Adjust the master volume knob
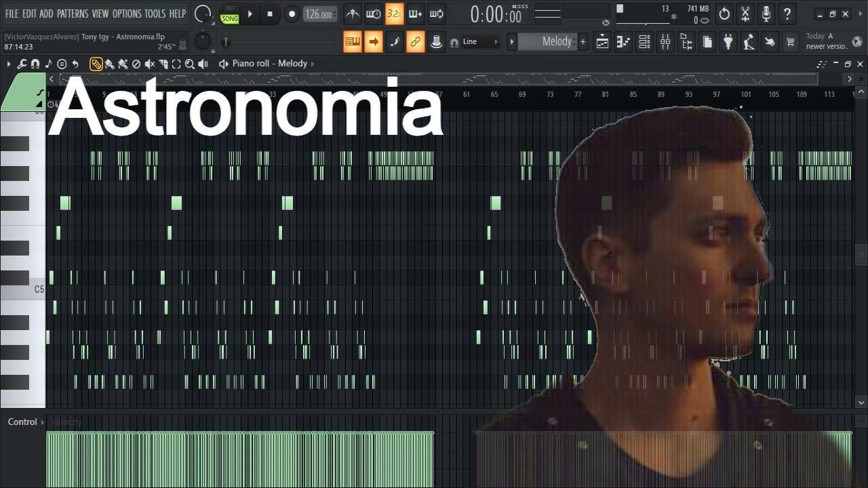868x488 pixels. point(202,14)
